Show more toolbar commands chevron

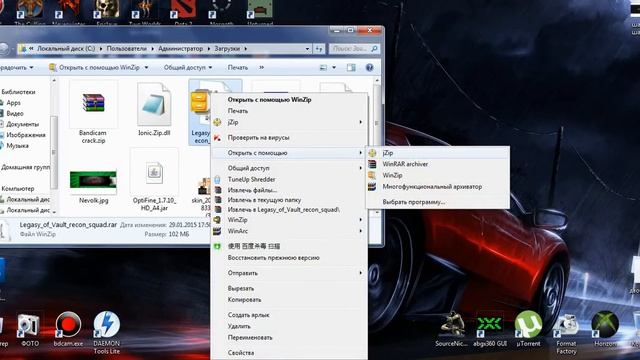262,67
